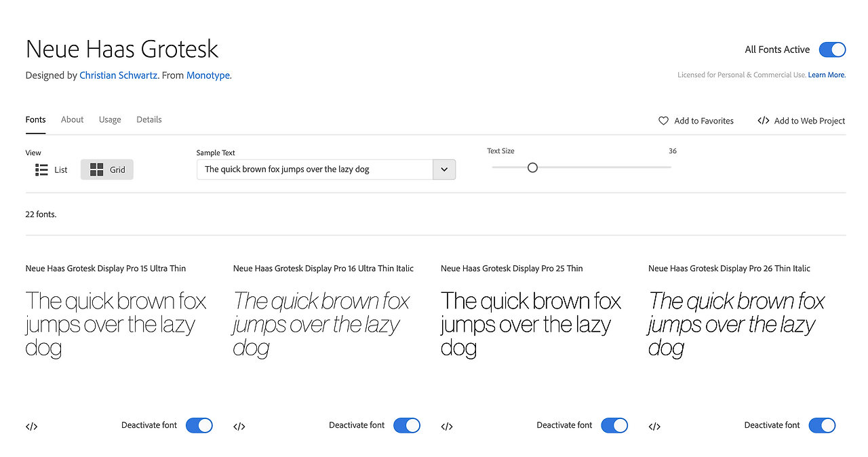868x457 pixels.
Task: Click the Neue Haas Grotesk Display Pro 15 Ultra Thin title
Action: pyautogui.click(x=106, y=269)
